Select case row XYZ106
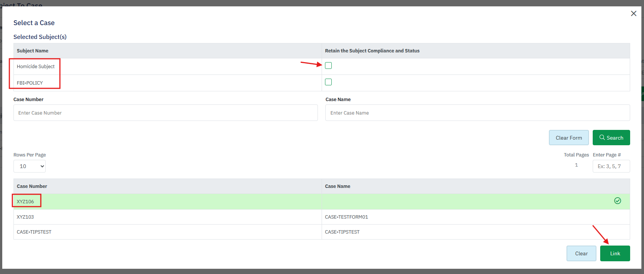 point(25,201)
